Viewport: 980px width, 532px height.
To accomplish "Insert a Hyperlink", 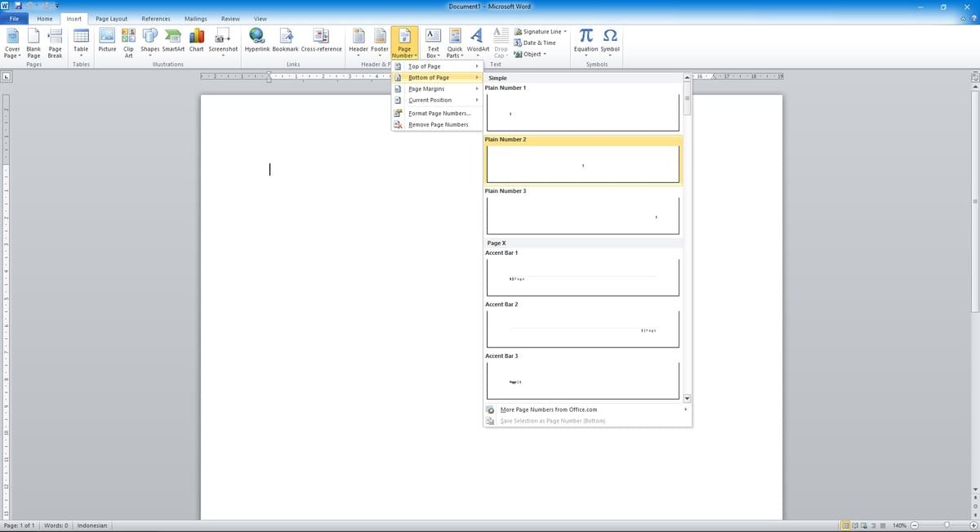I will [257, 39].
